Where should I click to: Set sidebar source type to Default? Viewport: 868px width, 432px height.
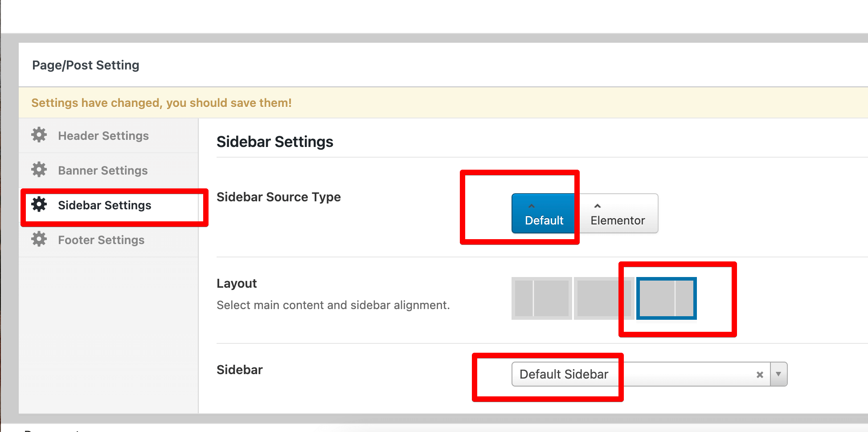click(x=544, y=214)
